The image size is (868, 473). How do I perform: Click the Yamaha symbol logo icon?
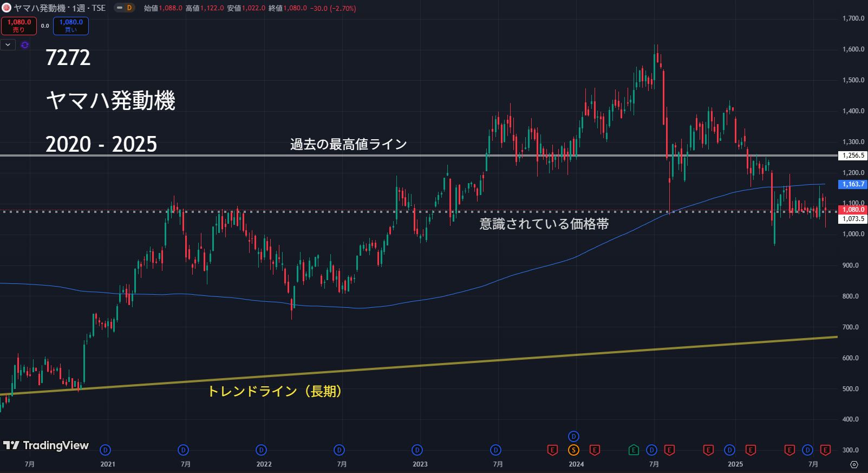(x=6, y=8)
